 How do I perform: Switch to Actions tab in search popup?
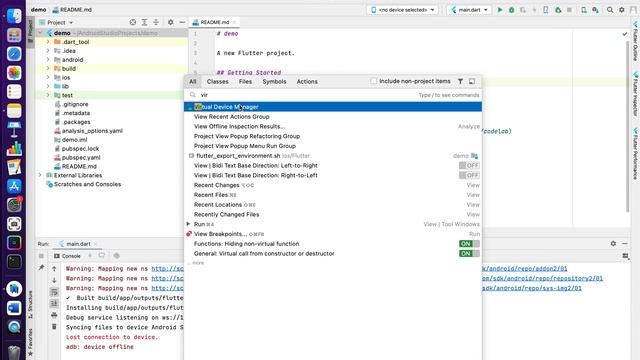pos(307,82)
